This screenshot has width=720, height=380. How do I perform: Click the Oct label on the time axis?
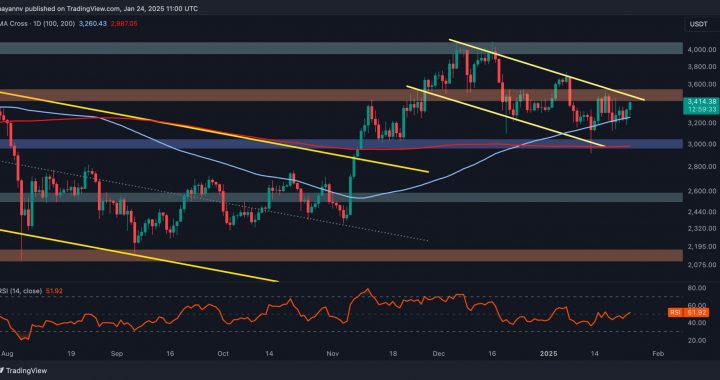223,354
